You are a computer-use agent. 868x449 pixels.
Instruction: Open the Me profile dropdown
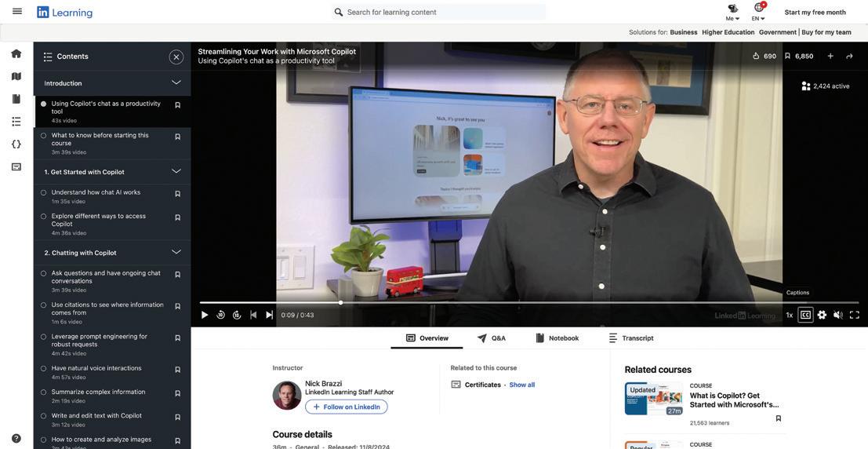click(x=732, y=12)
